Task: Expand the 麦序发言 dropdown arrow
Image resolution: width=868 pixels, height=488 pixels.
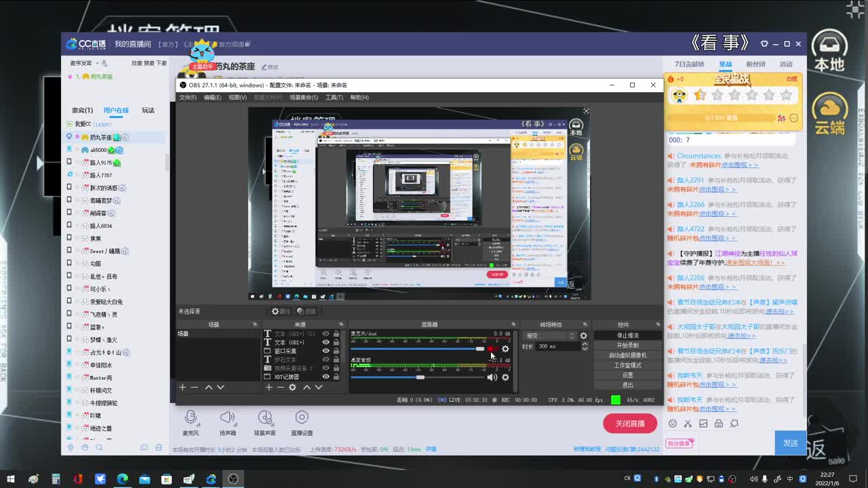Action: 97,63
